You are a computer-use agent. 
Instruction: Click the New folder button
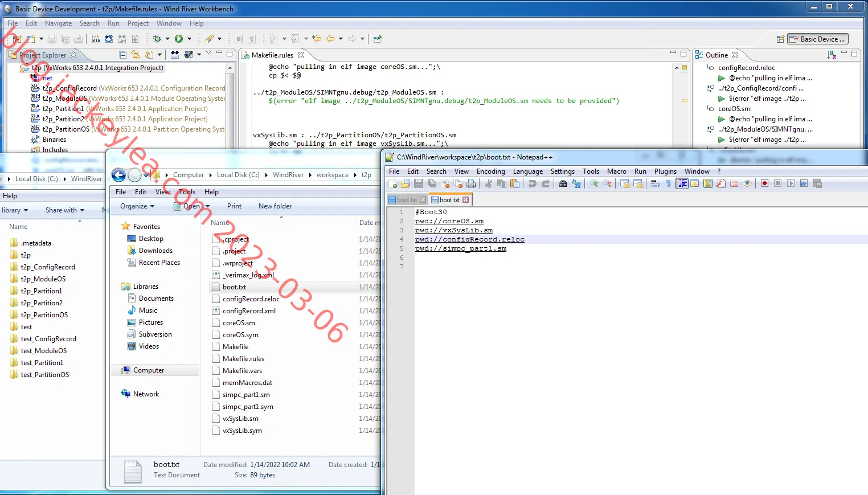coord(275,206)
